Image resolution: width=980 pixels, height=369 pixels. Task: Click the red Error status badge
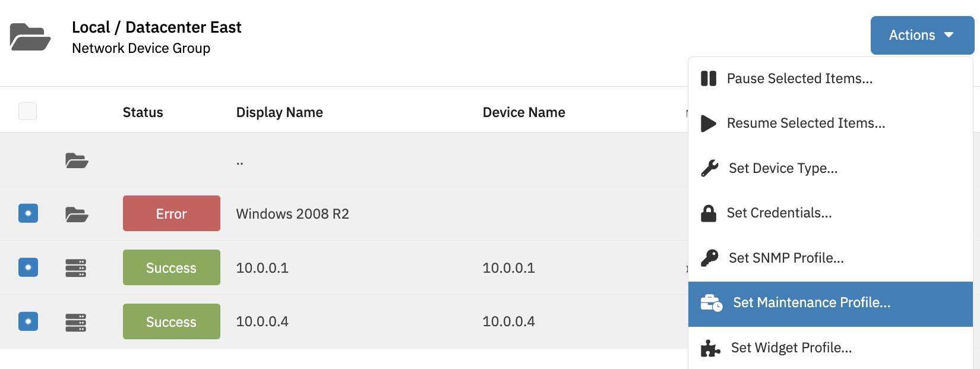coord(172,213)
